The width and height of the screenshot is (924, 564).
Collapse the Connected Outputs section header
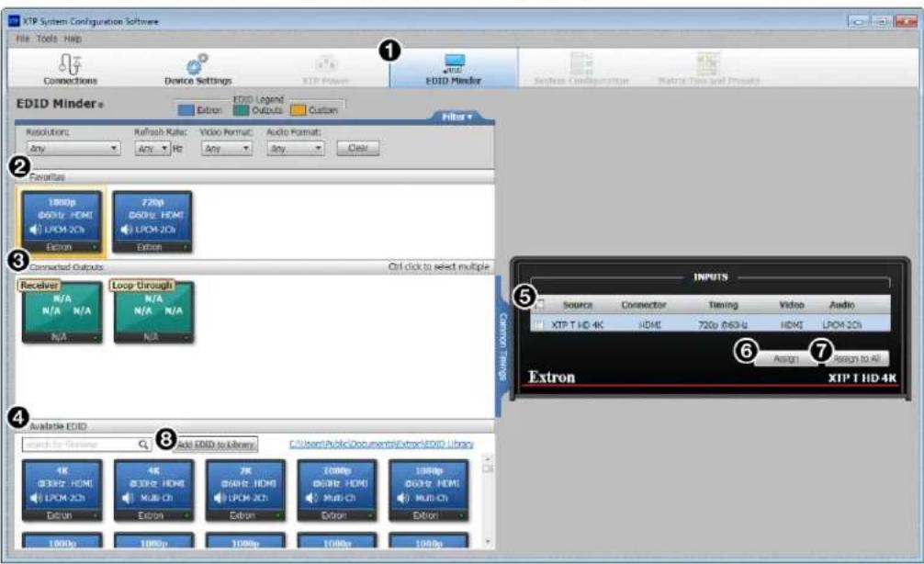[x=255, y=267]
